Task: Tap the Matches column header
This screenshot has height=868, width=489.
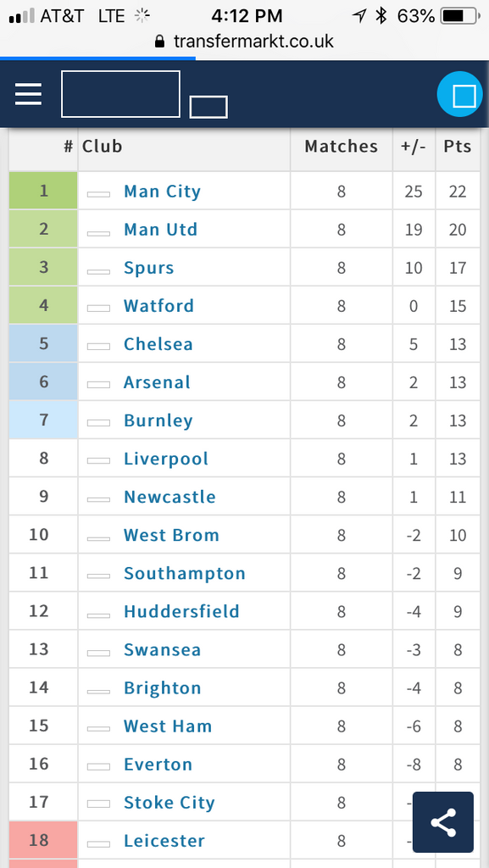Action: [x=342, y=146]
